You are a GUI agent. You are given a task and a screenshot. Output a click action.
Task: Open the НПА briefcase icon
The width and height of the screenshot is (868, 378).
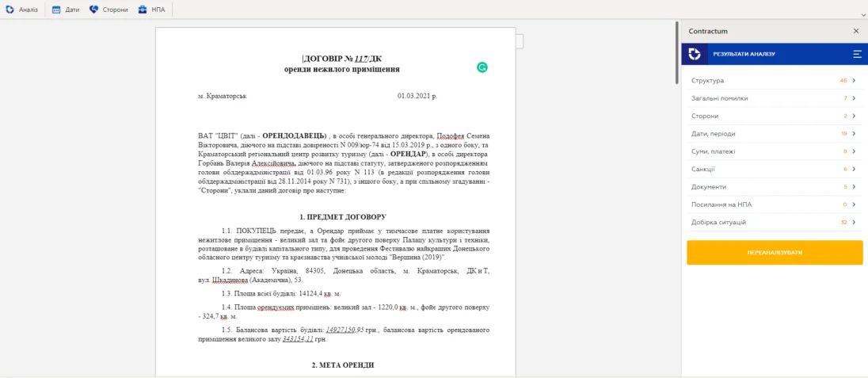click(143, 10)
